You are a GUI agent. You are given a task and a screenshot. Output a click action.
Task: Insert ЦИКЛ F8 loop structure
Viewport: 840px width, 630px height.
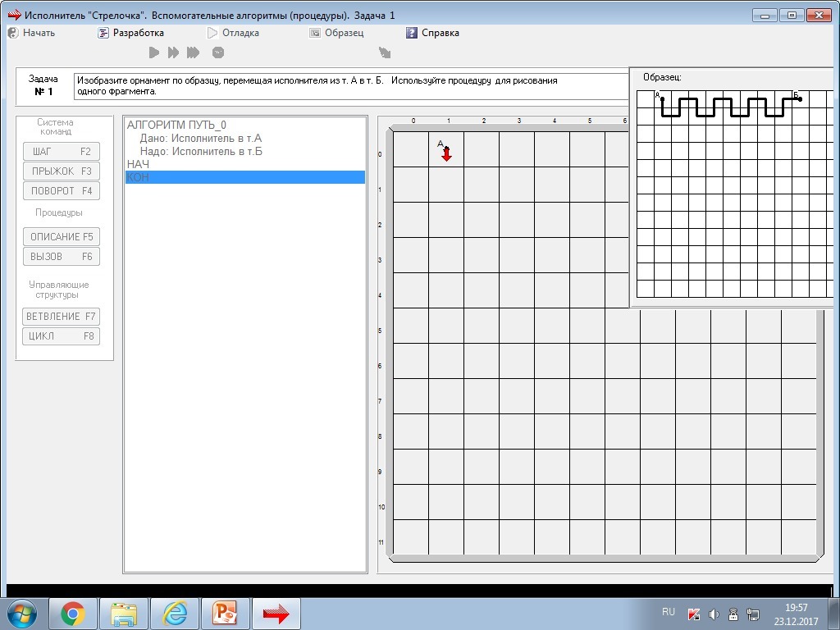click(x=61, y=336)
